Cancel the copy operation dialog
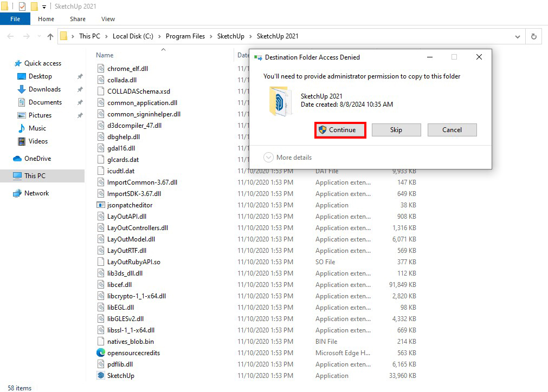The height and width of the screenshot is (392, 548). 452,130
